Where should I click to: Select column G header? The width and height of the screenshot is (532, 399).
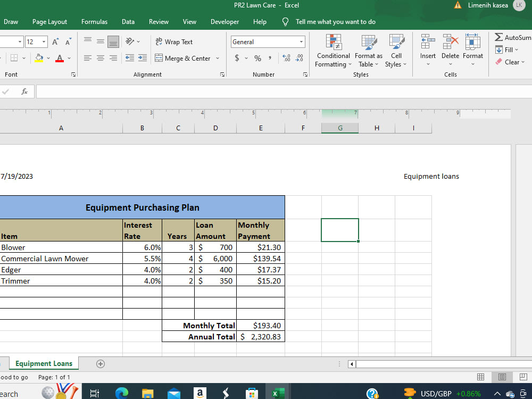340,128
